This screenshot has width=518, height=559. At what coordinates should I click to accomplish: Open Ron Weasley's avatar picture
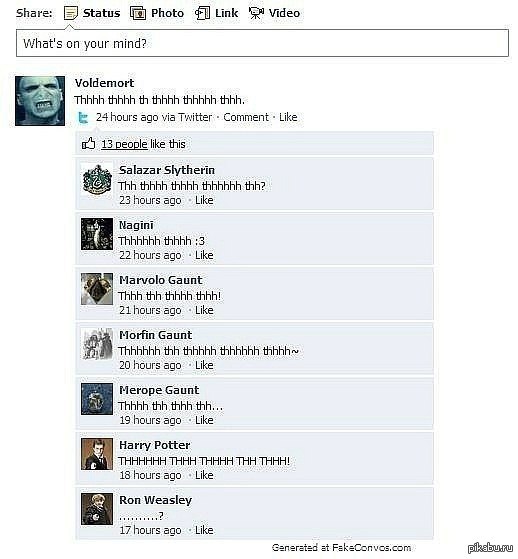click(x=97, y=509)
